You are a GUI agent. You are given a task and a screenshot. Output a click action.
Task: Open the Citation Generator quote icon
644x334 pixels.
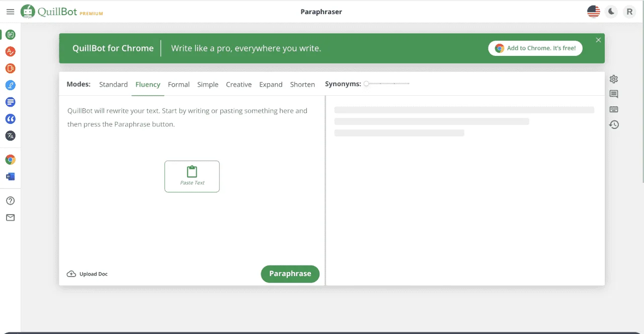(x=10, y=119)
